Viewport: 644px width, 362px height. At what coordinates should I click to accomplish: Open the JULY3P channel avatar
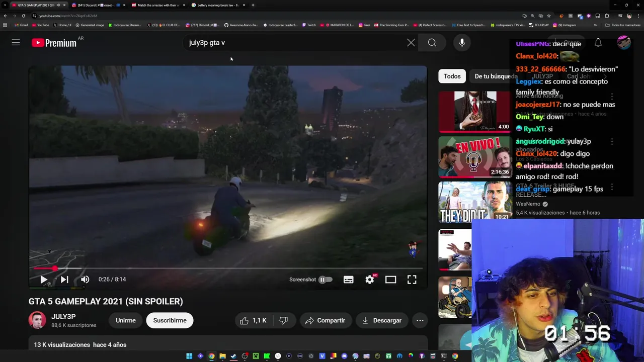coord(37,320)
